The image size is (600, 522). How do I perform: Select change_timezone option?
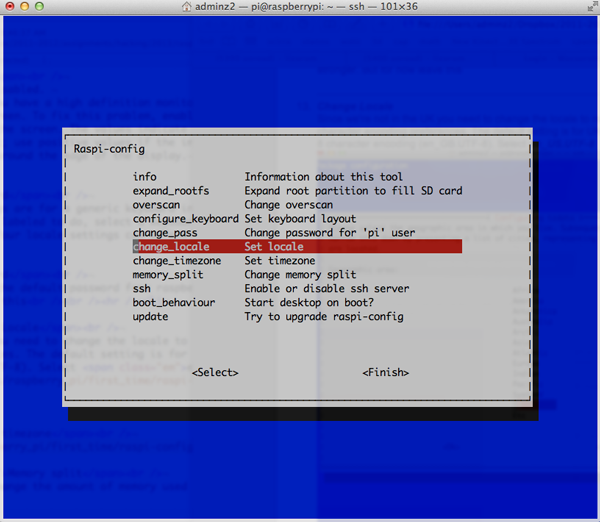pyautogui.click(x=177, y=261)
